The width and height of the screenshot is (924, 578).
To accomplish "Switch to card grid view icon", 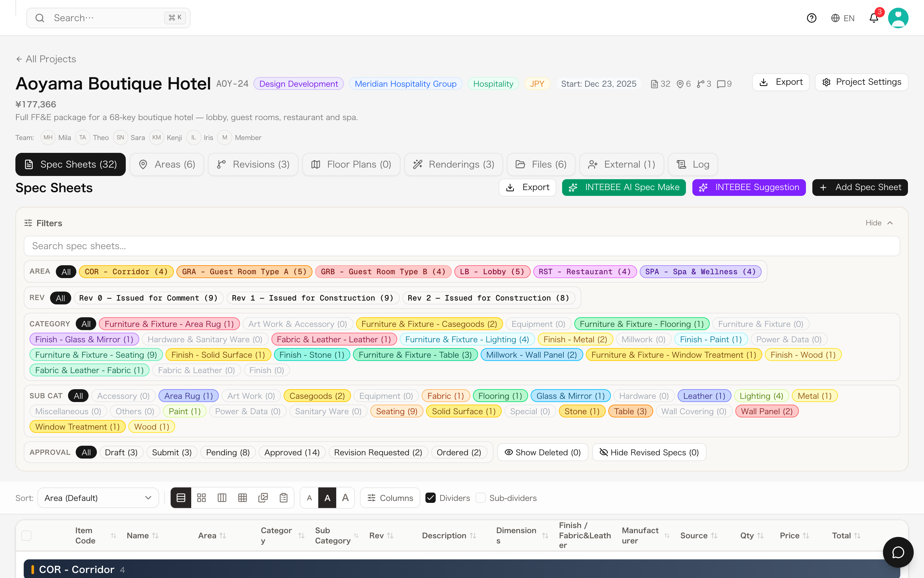I will pos(201,498).
